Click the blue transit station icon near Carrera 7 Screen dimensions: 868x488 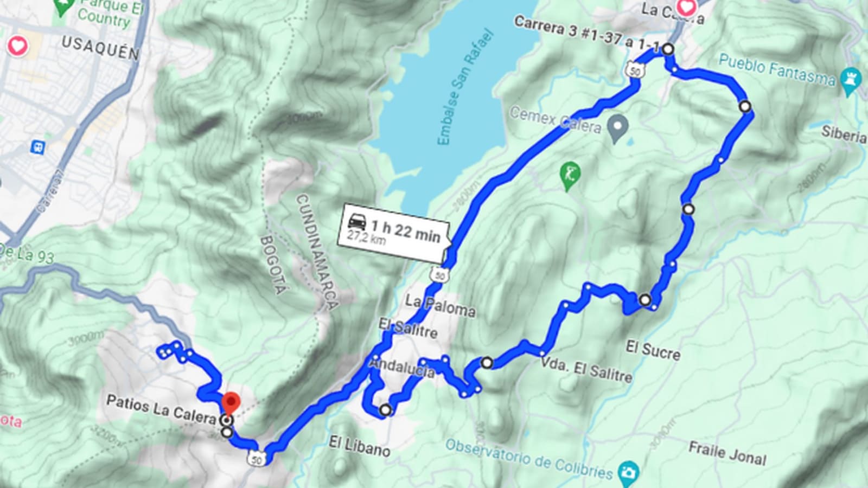click(37, 146)
